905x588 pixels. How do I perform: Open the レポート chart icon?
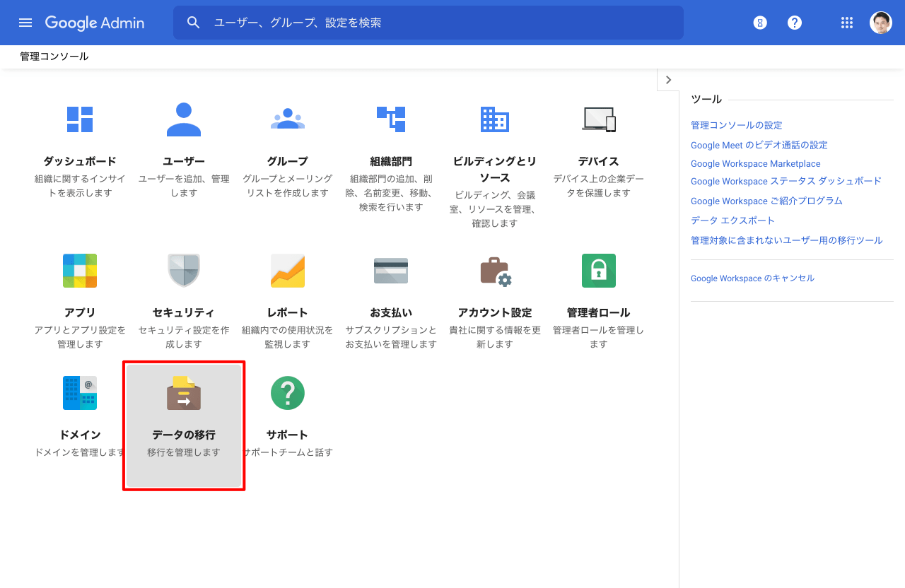(288, 271)
